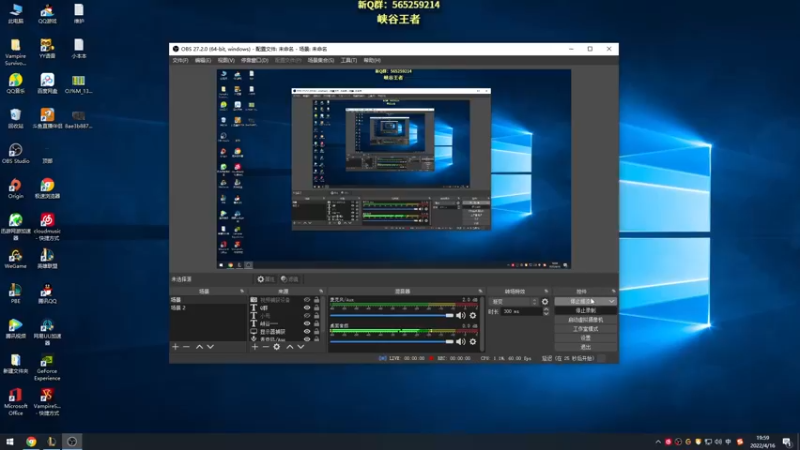This screenshot has width=800, height=450.
Task: Open 设置 settings in the Controls panel
Action: click(x=585, y=338)
